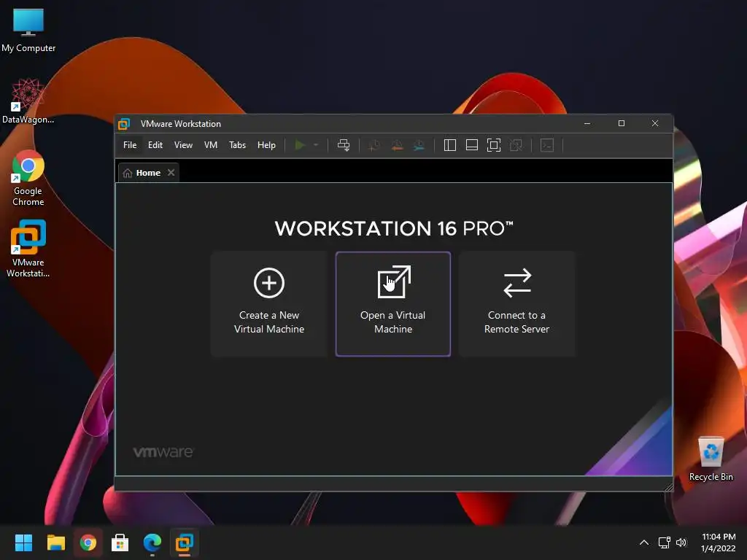Open the Tabs menu

pos(237,145)
